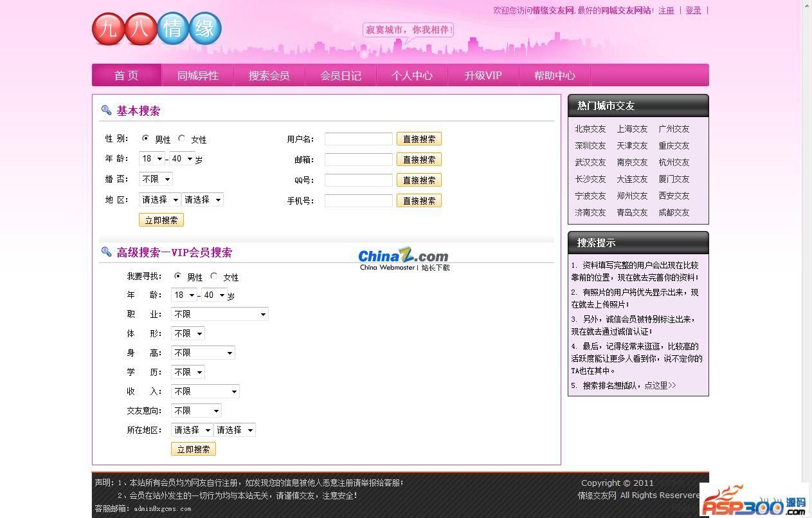Open 北京交友 city link
The width and height of the screenshot is (812, 518).
click(x=590, y=129)
